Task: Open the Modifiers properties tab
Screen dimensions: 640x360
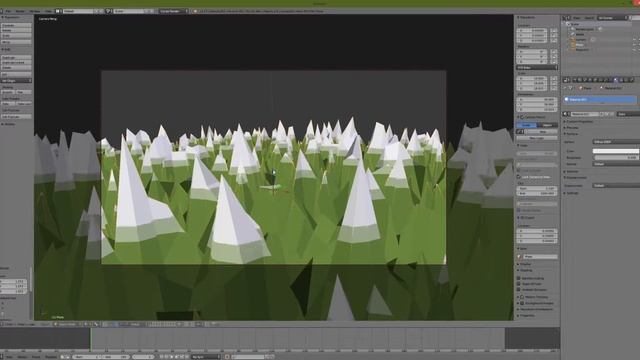Action: [x=607, y=80]
